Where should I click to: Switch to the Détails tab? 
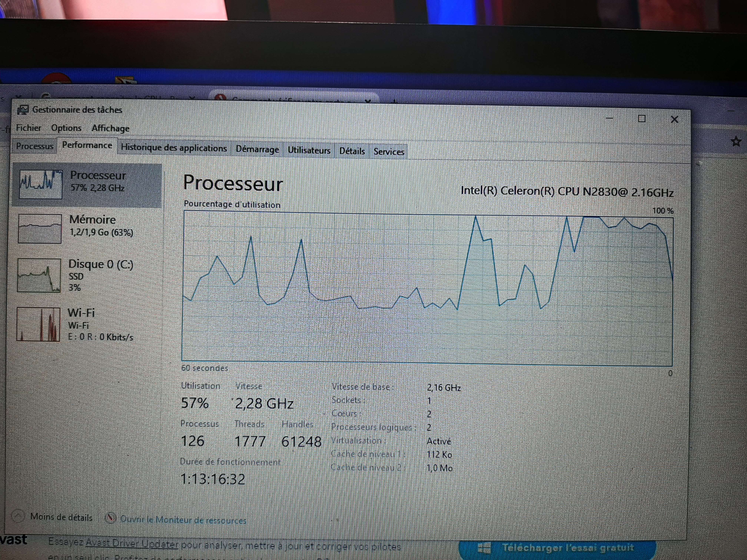tap(352, 151)
